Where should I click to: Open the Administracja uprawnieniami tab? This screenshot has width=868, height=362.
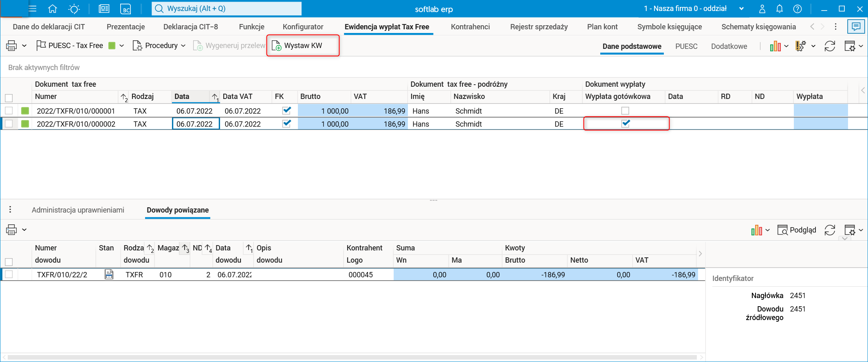click(x=78, y=210)
